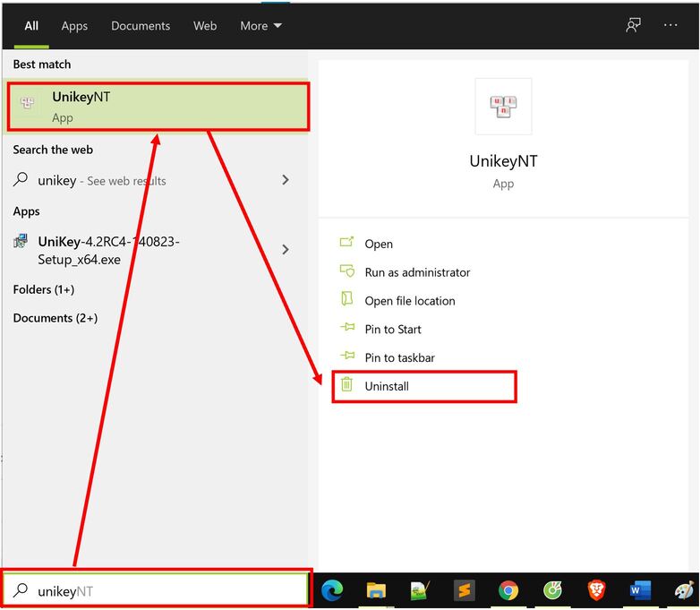Open the three-dot options menu
This screenshot has width=700, height=610.
click(670, 25)
